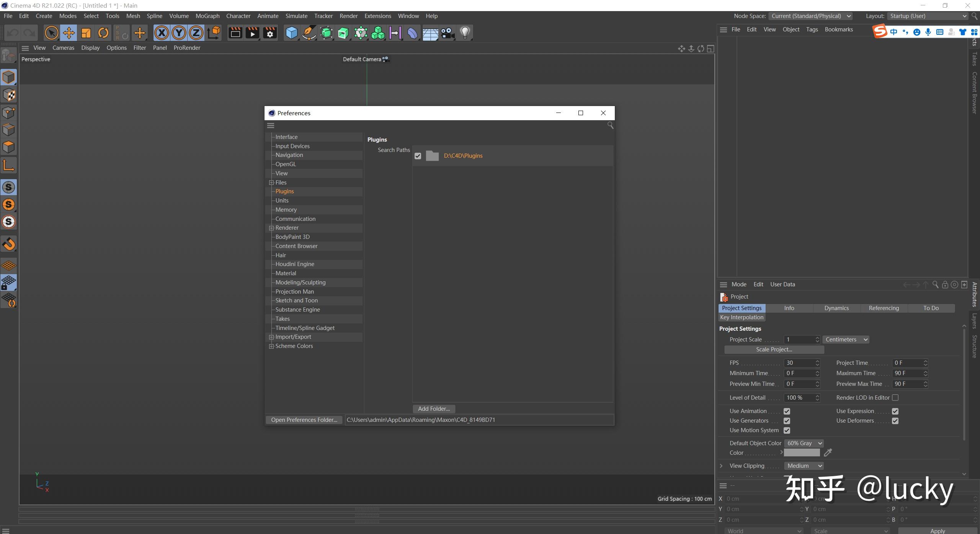Click the Cube primitive object icon
This screenshot has height=534, width=980.
pos(292,33)
